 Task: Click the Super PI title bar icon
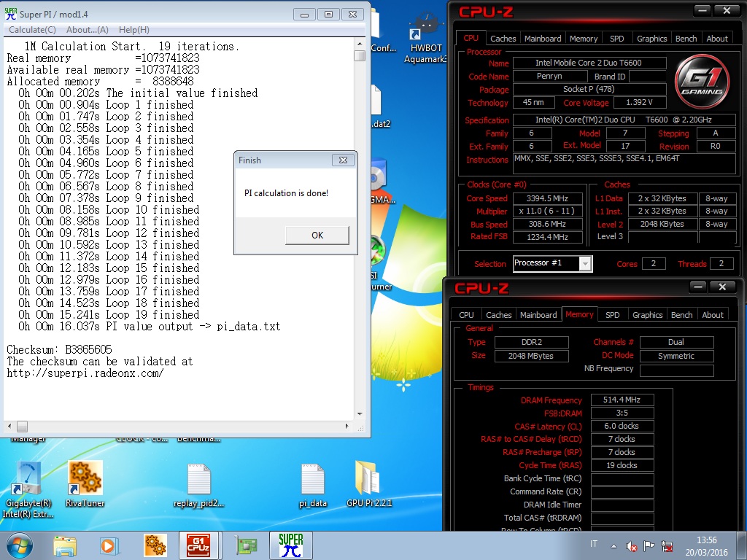(10, 15)
